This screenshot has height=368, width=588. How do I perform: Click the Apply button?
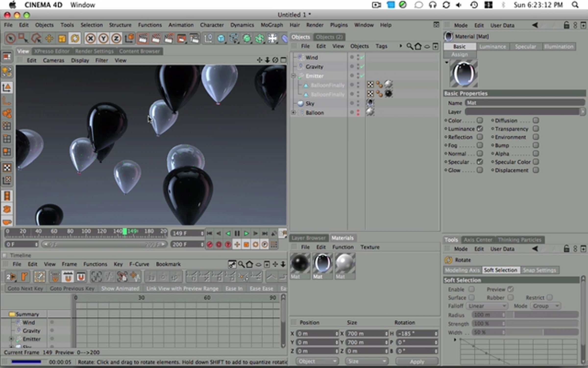[x=417, y=361]
